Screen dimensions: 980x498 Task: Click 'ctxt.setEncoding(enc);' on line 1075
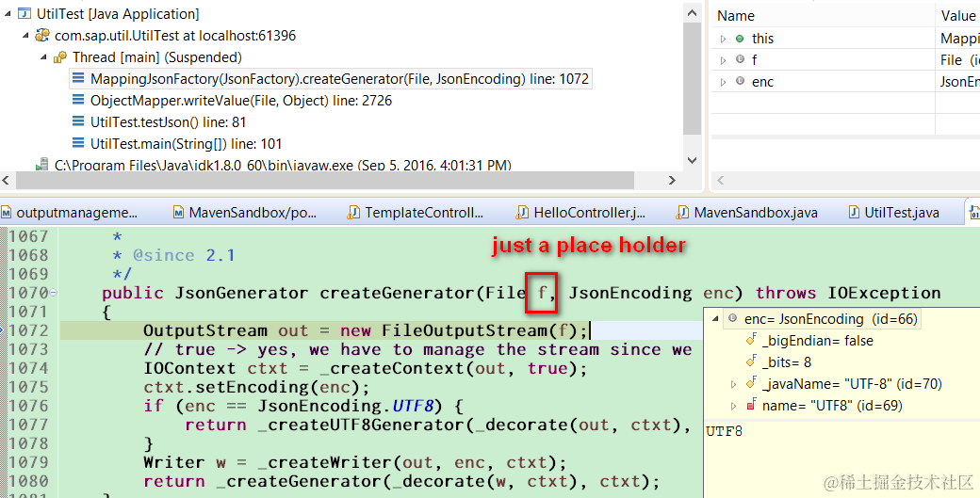[x=256, y=388]
